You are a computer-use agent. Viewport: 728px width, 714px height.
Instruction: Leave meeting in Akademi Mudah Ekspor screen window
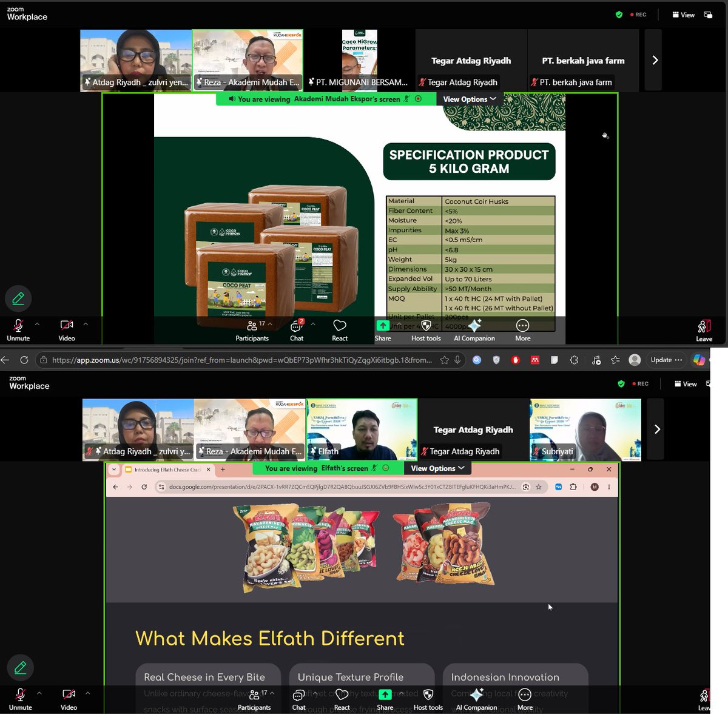coord(704,331)
